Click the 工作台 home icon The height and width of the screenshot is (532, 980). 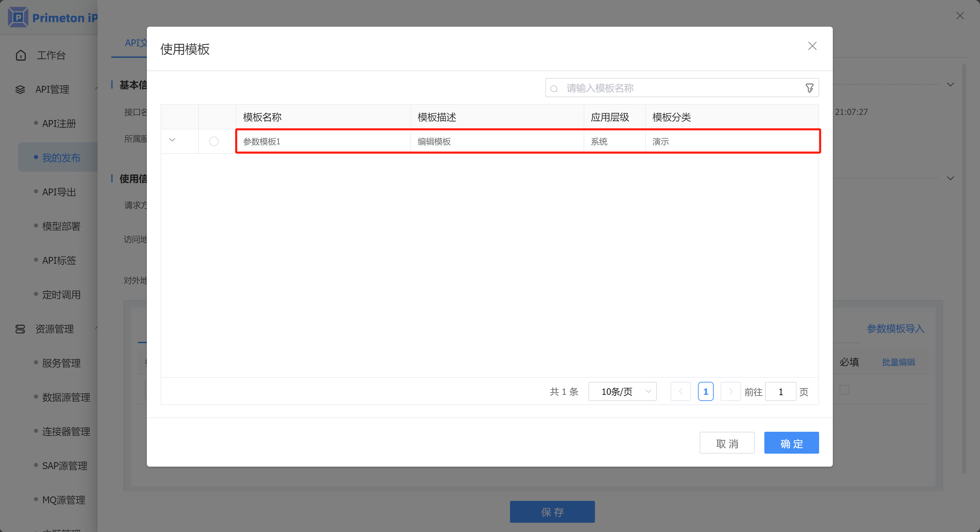(x=21, y=55)
